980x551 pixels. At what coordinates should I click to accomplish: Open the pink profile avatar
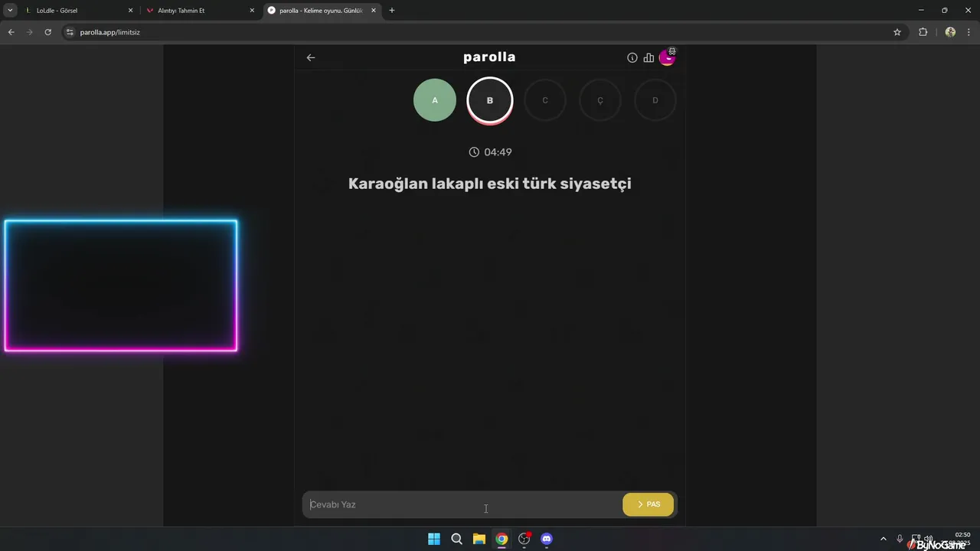click(667, 57)
